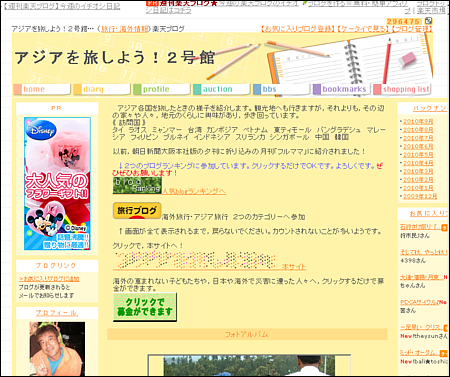
Task: Click the small icon beside the 296475 counter
Action: (x=429, y=21)
